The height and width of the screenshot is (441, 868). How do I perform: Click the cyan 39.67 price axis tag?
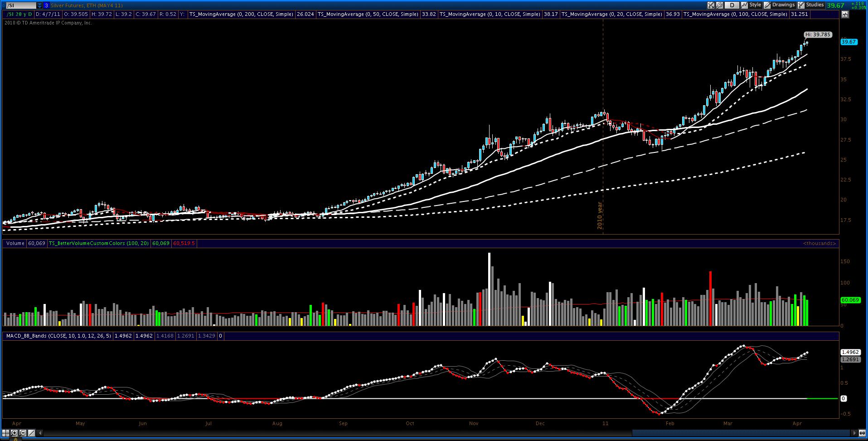[x=849, y=42]
